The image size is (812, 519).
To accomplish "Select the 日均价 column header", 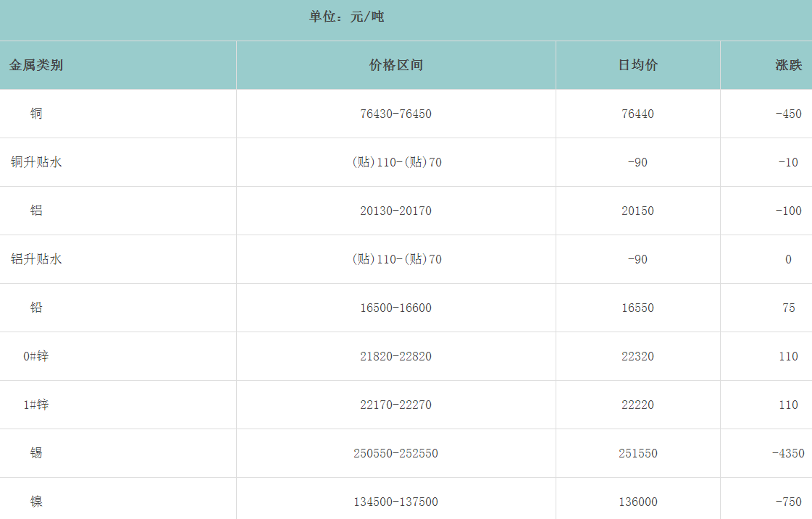I will (x=637, y=65).
